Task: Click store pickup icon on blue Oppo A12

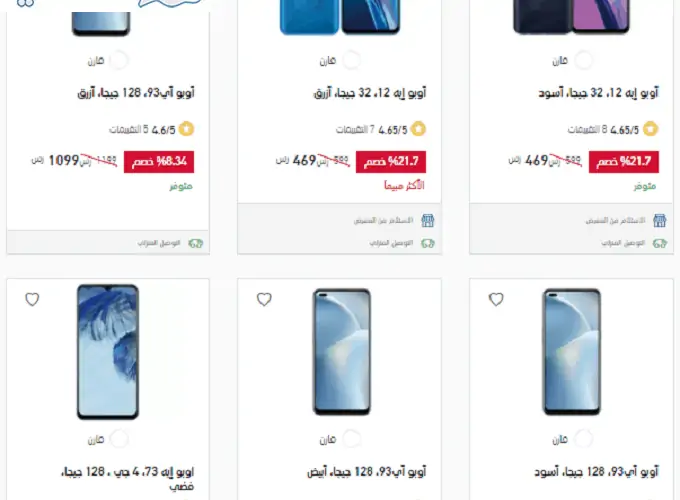Action: pos(428,220)
